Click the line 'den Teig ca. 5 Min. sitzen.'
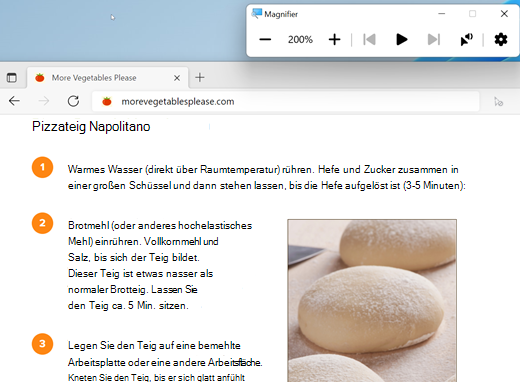 [128, 306]
